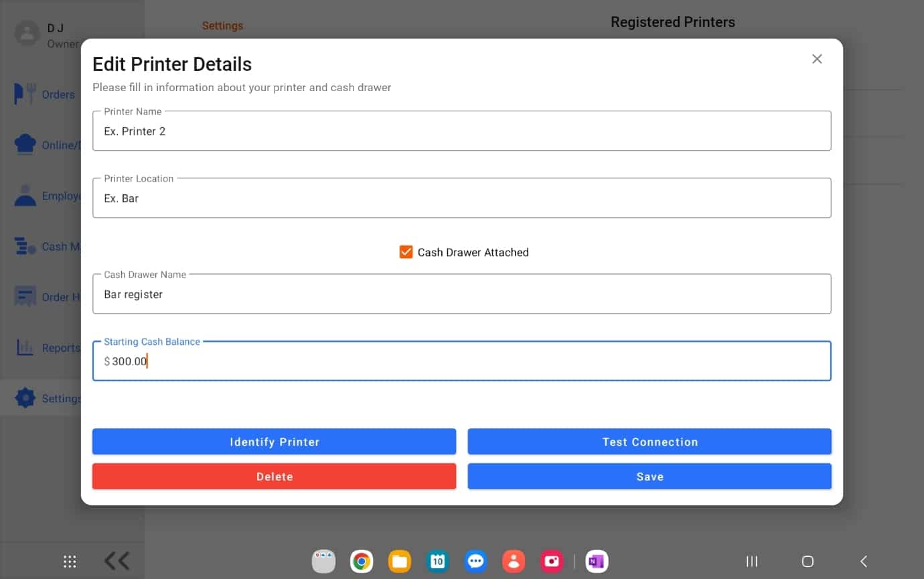Image resolution: width=924 pixels, height=579 pixels.
Task: Click the Cash Drawer Attached label text
Action: [473, 252]
